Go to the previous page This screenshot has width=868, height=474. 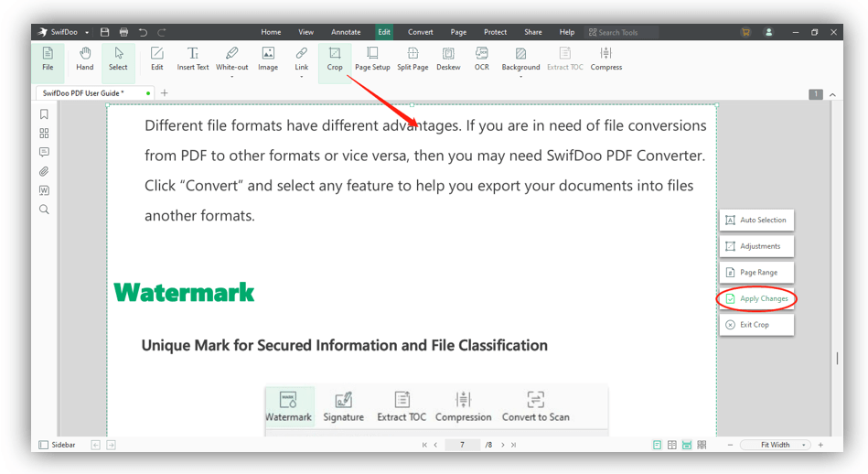pos(435,445)
